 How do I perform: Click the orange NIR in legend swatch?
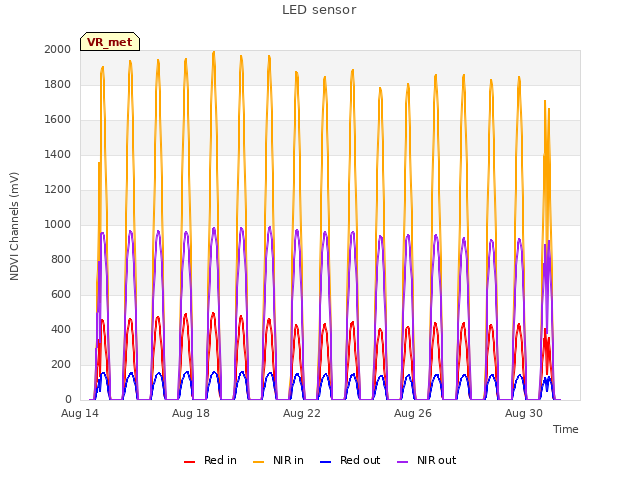[x=258, y=462]
